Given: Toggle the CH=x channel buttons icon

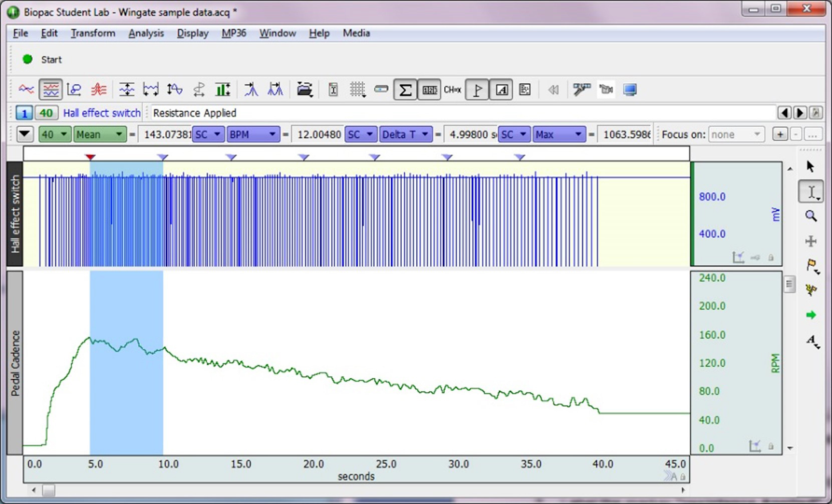Looking at the screenshot, I should (x=452, y=90).
